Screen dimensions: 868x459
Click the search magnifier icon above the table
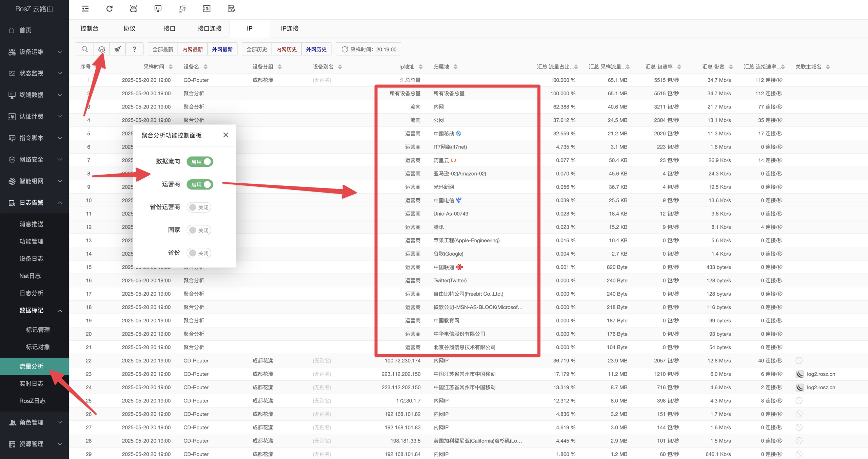point(85,49)
